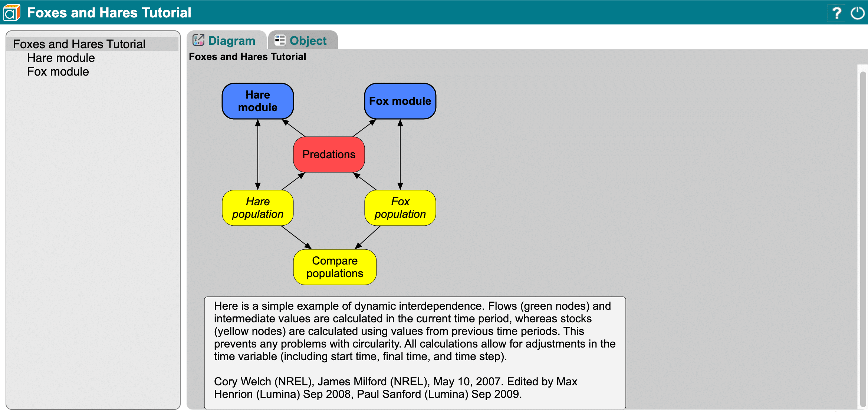Click the power logout icon
This screenshot has height=412, width=868.
(857, 13)
